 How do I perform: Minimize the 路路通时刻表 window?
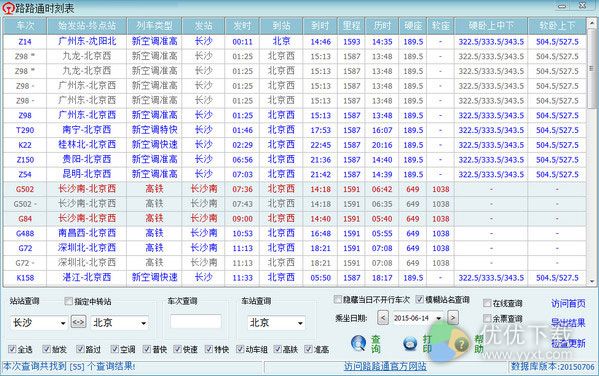pos(562,6)
